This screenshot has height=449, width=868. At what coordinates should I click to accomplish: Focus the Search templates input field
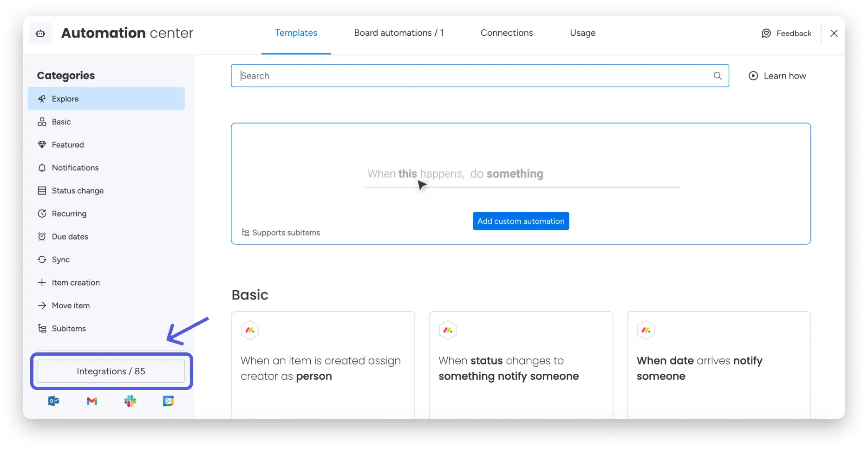click(x=480, y=76)
